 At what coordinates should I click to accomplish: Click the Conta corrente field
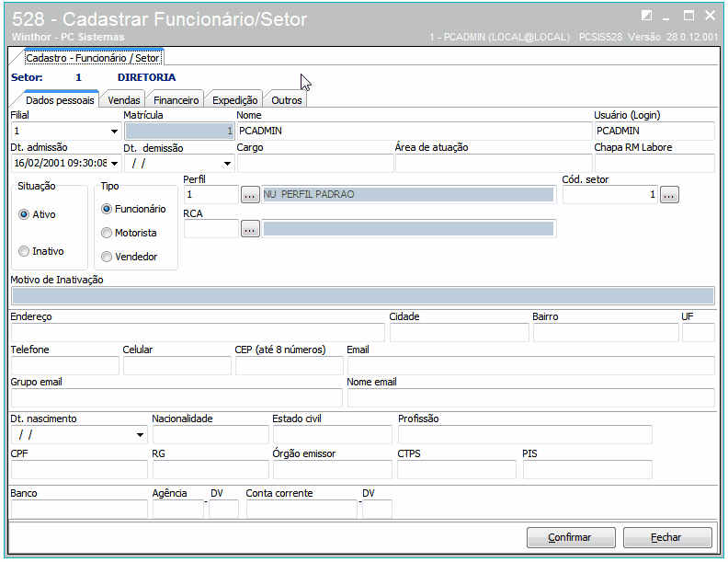tap(301, 510)
